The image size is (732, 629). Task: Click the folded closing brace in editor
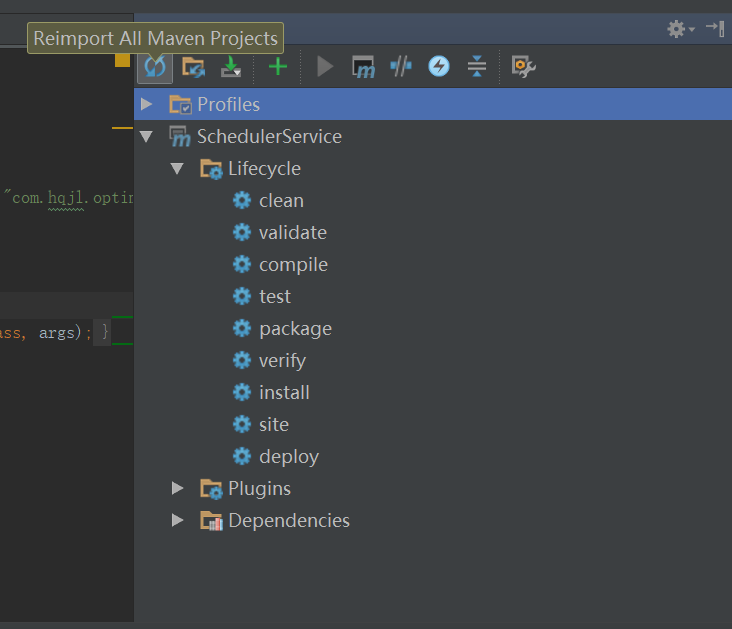tap(105, 332)
